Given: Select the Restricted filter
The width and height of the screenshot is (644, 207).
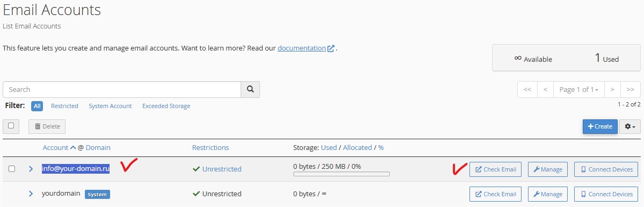Looking at the screenshot, I should point(64,106).
